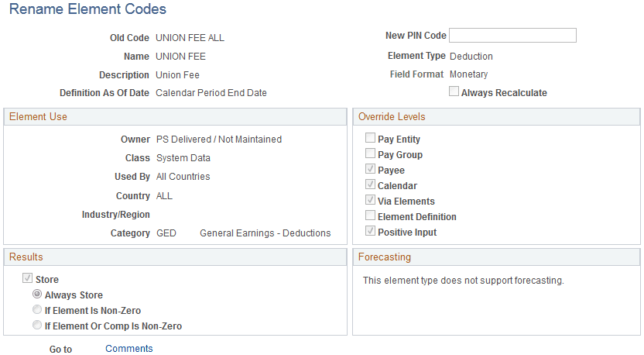Toggle the Payee override checkbox

(x=370, y=171)
